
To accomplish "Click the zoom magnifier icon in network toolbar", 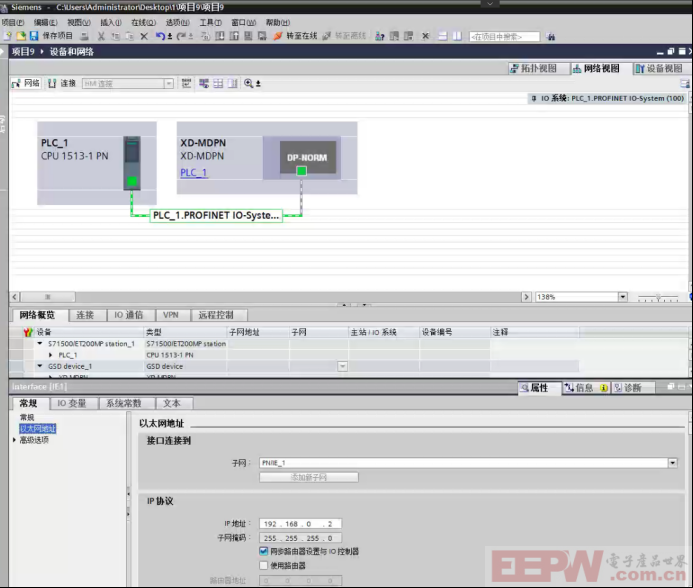I will point(248,83).
